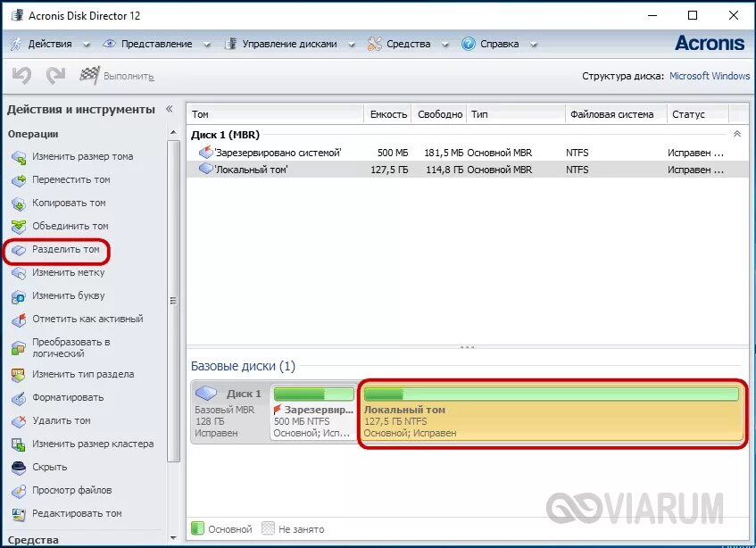Open the Средства dropdown arrow

click(x=445, y=45)
